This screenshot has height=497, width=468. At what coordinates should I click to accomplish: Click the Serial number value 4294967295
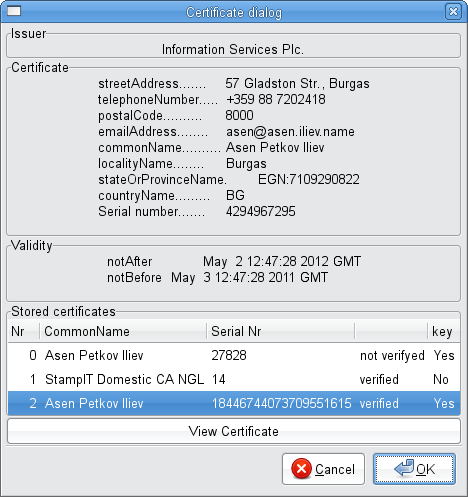tap(261, 211)
